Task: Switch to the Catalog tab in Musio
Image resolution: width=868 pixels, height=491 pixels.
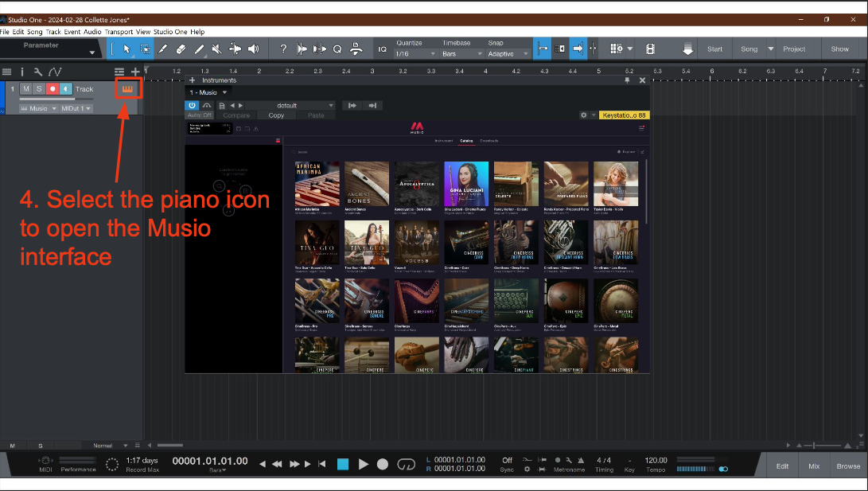Action: coord(466,141)
